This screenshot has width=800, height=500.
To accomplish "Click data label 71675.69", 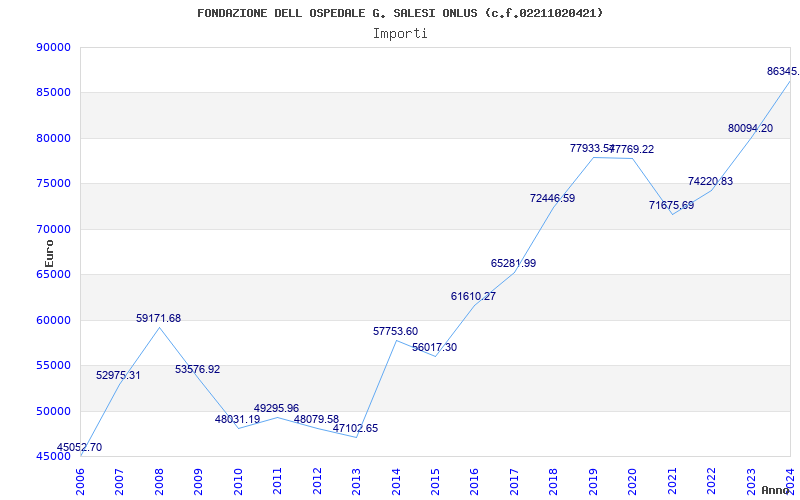I will [x=671, y=206].
